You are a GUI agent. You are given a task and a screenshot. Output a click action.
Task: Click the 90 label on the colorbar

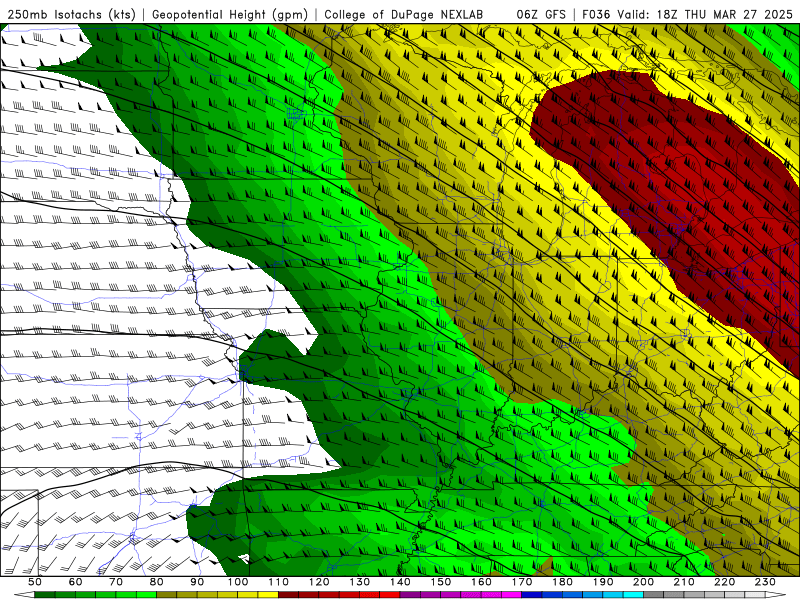click(x=197, y=582)
